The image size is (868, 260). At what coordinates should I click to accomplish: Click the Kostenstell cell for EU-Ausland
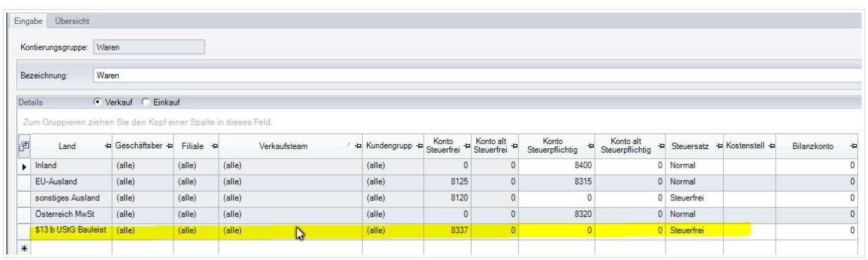[750, 183]
